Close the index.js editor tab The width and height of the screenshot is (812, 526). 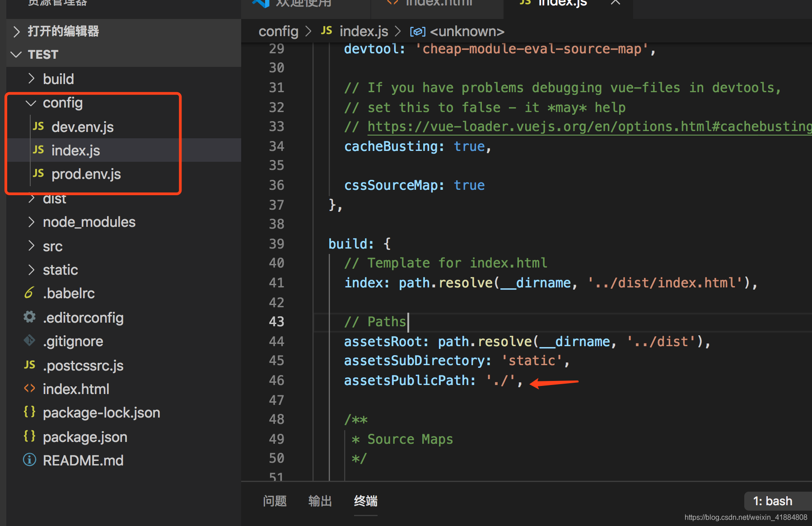pyautogui.click(x=615, y=3)
